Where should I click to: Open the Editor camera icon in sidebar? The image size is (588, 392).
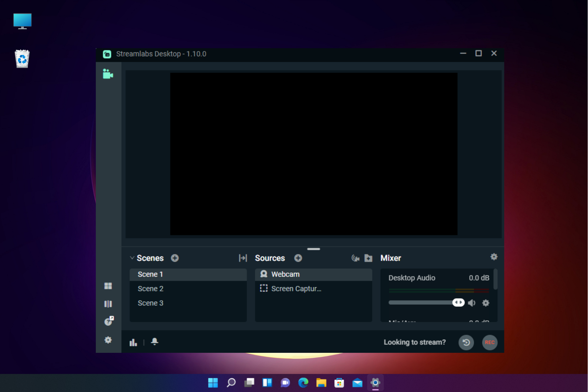pyautogui.click(x=108, y=74)
